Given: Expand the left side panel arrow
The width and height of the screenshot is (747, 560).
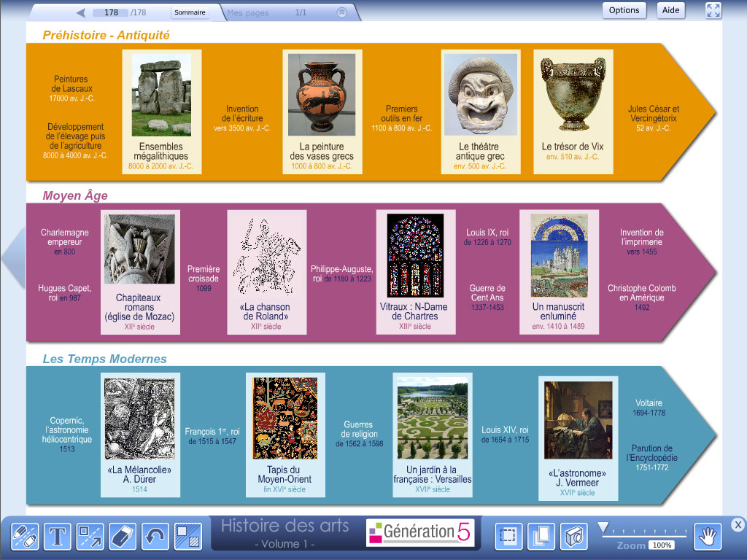Looking at the screenshot, I should 12,259.
